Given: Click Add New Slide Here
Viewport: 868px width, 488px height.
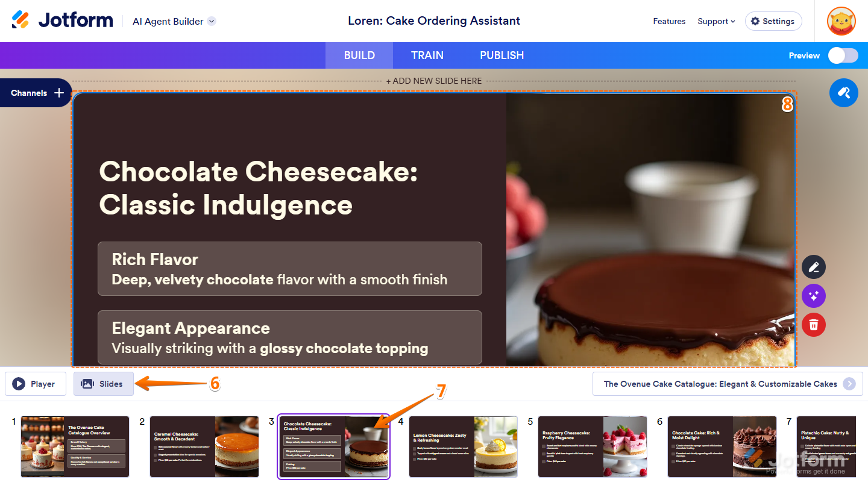Looking at the screenshot, I should [x=434, y=81].
